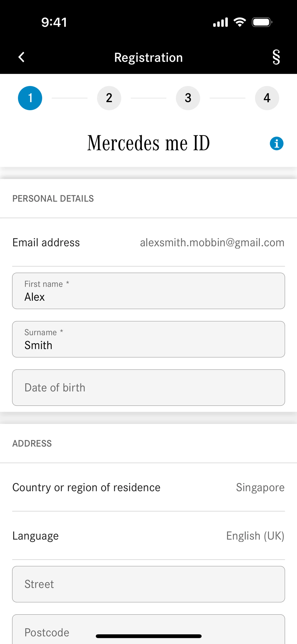Tap the status bar clock
The image size is (297, 644).
(54, 22)
